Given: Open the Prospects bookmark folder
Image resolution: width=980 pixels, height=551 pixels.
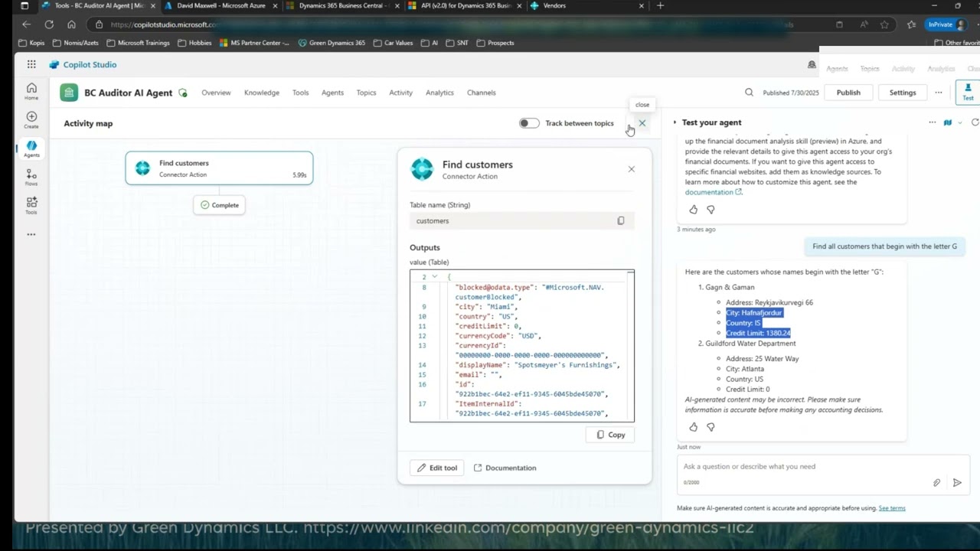Looking at the screenshot, I should pos(495,43).
